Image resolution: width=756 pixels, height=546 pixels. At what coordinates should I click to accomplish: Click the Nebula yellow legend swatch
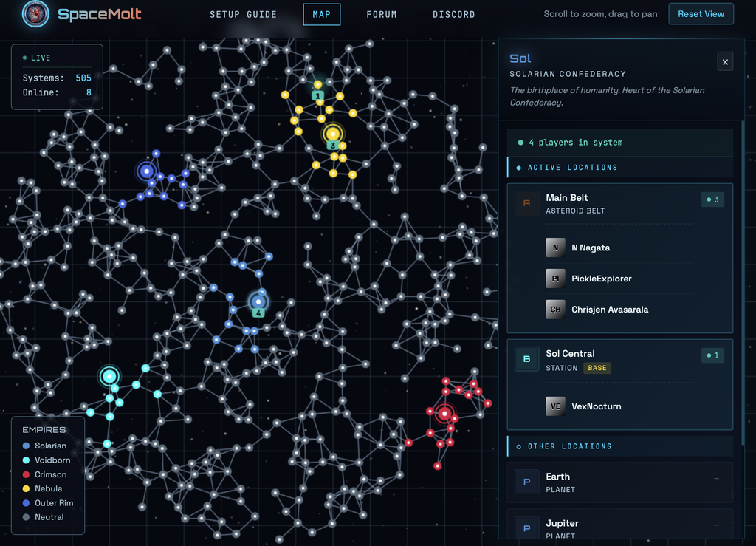point(27,488)
